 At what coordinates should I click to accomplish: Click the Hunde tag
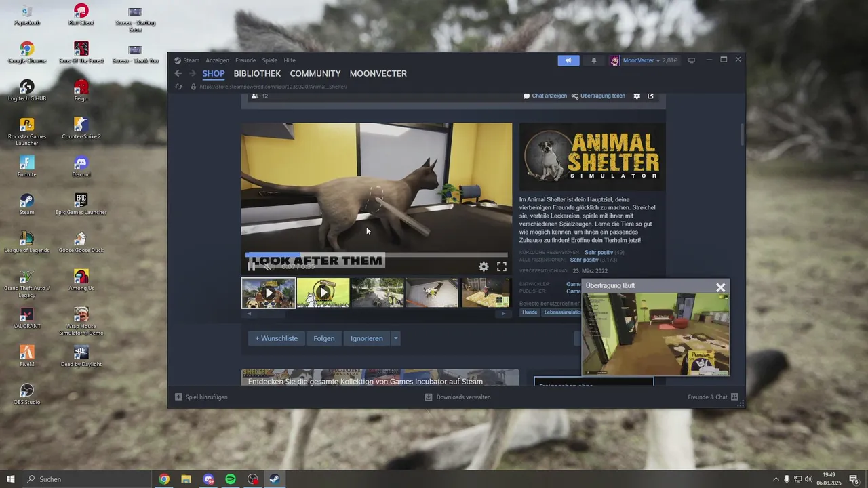click(530, 312)
